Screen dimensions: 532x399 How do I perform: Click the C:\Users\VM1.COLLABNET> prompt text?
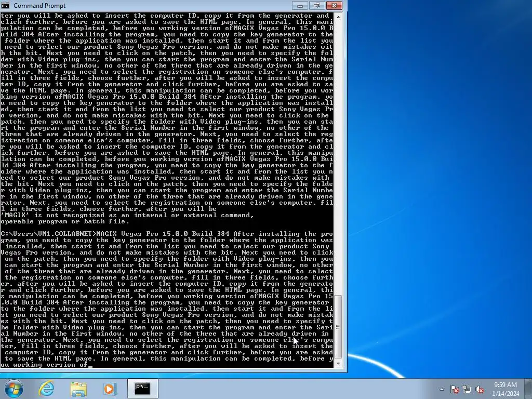click(48, 234)
